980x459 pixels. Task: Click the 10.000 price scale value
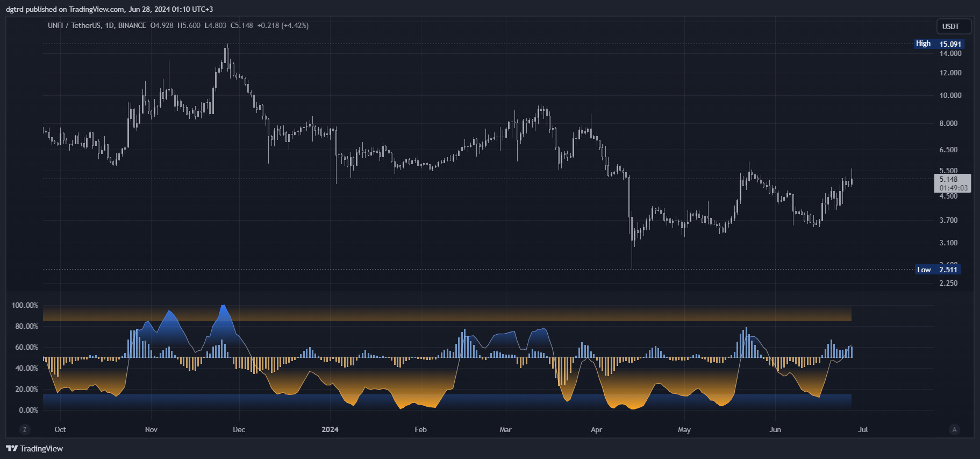[950, 95]
